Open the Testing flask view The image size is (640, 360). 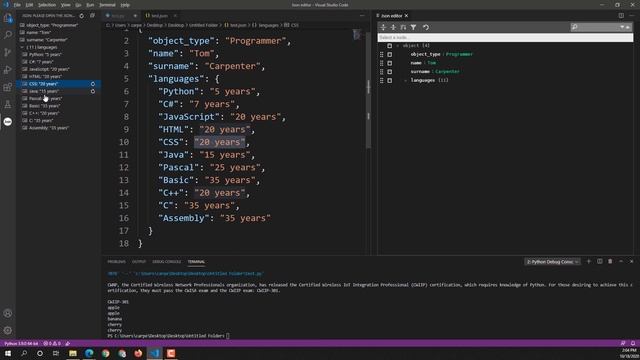8,104
